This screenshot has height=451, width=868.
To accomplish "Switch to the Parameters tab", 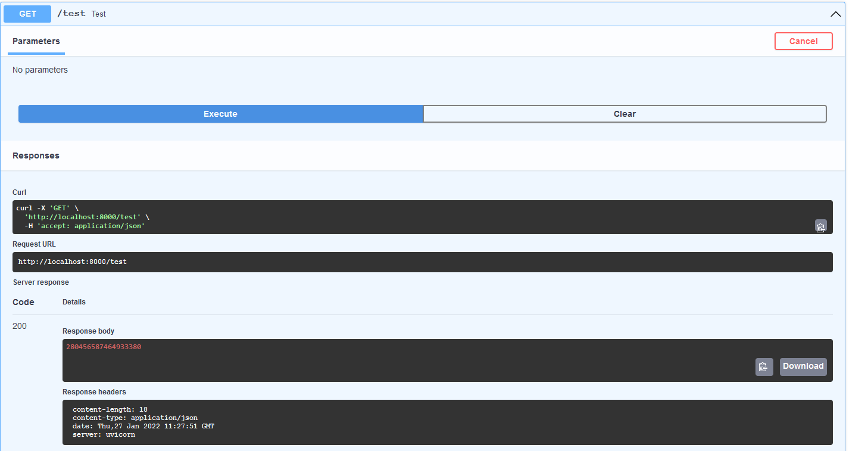I will 36,41.
